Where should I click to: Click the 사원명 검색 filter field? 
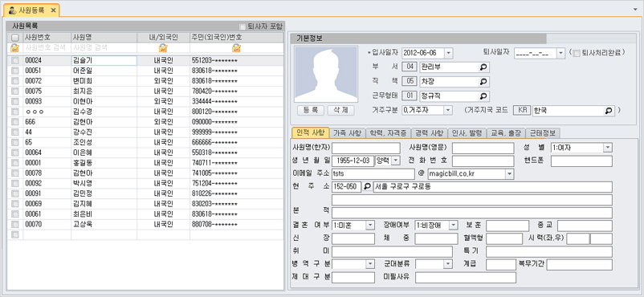104,48
